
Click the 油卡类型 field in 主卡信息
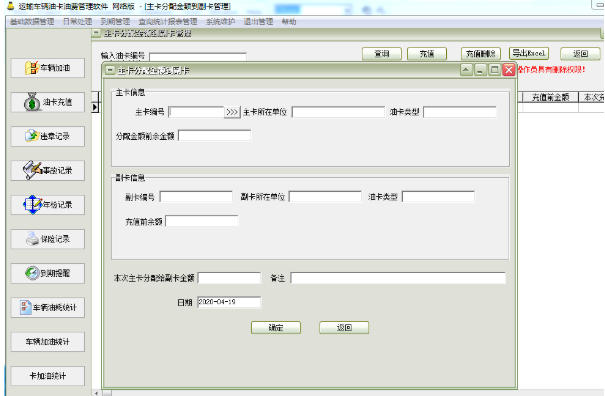tap(460, 112)
